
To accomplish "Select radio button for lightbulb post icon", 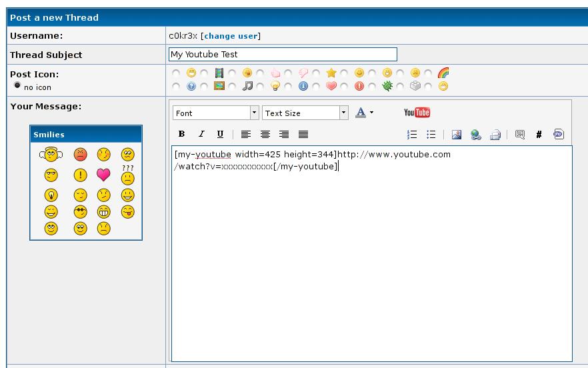I will coord(260,86).
